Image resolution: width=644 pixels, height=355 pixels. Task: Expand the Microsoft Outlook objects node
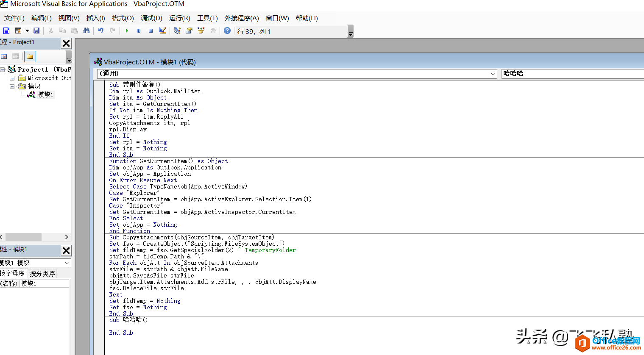click(12, 78)
